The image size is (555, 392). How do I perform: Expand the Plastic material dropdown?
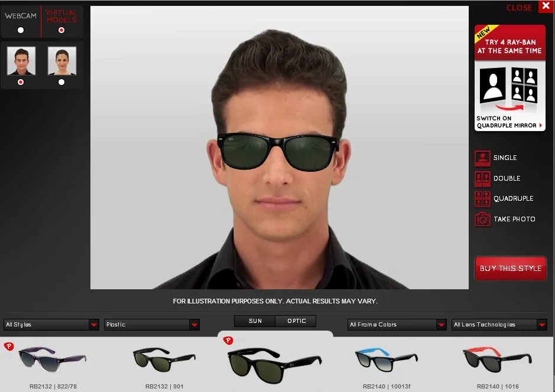click(x=151, y=324)
